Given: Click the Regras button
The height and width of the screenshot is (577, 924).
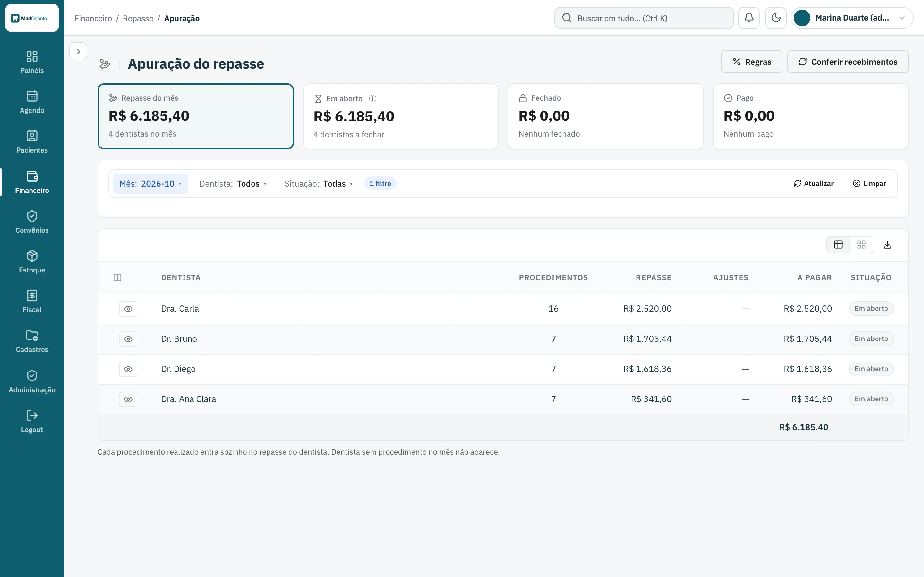Looking at the screenshot, I should (x=751, y=62).
